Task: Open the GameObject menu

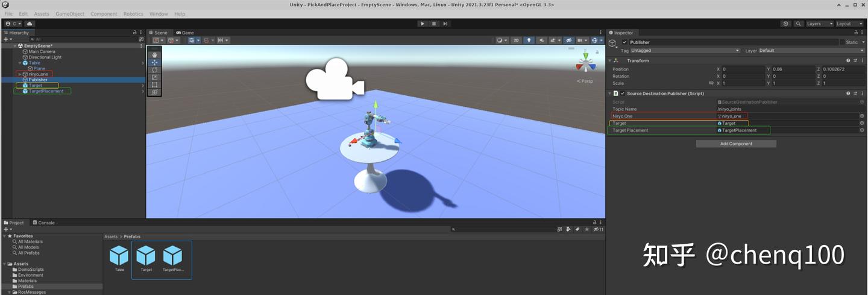Action: point(70,14)
